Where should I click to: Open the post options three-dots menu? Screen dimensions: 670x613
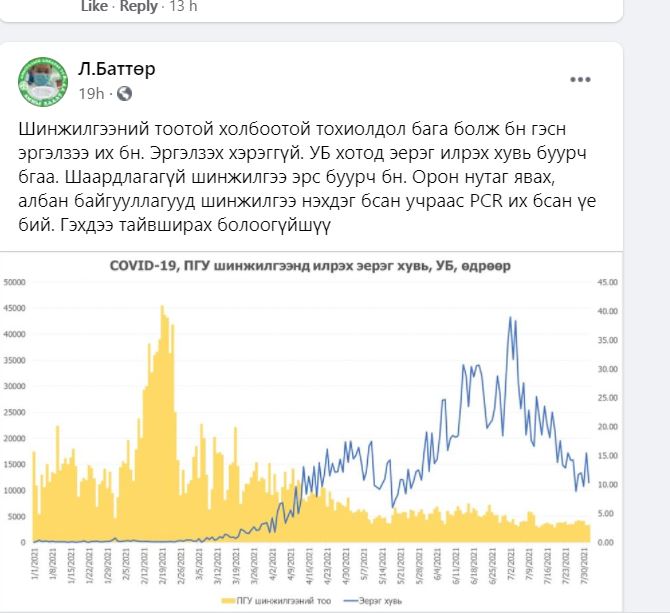click(x=580, y=79)
